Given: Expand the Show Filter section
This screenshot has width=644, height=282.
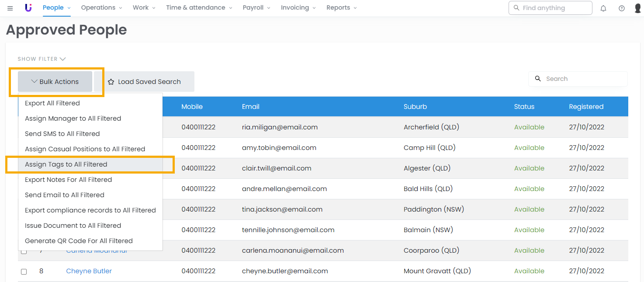Looking at the screenshot, I should (x=42, y=59).
